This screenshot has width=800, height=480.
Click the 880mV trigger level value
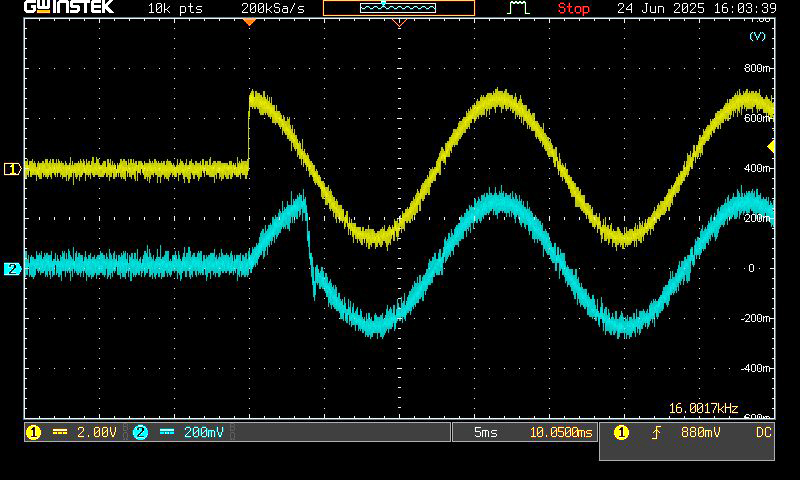pos(700,432)
